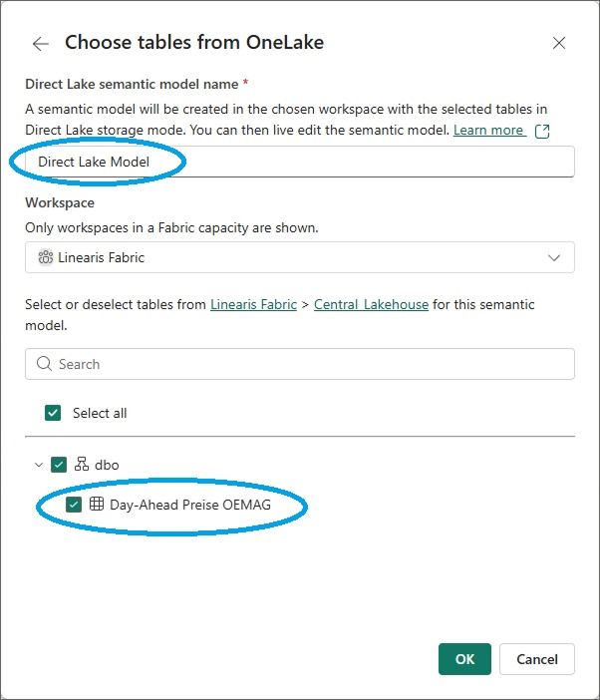Deselect Day-Ahead Preise OEMAG table checkbox
This screenshot has width=600, height=700.
click(x=74, y=505)
